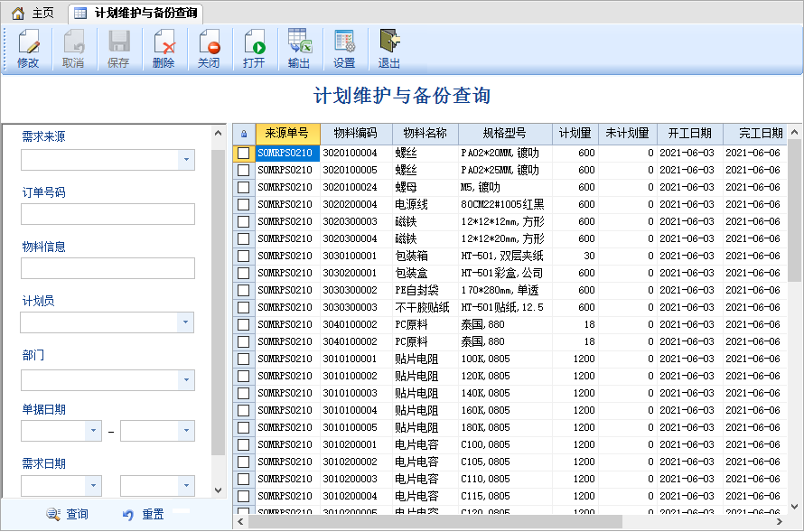Click the 退出 (exit) toolbar icon
The image size is (804, 532).
point(389,49)
